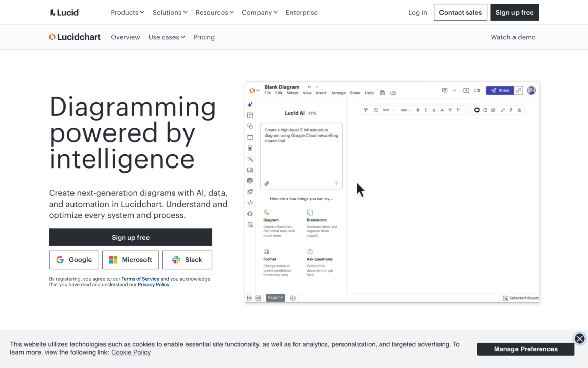Click the binoculars search icon next to Help
Viewport: 588px width, 368px height.
(x=382, y=93)
